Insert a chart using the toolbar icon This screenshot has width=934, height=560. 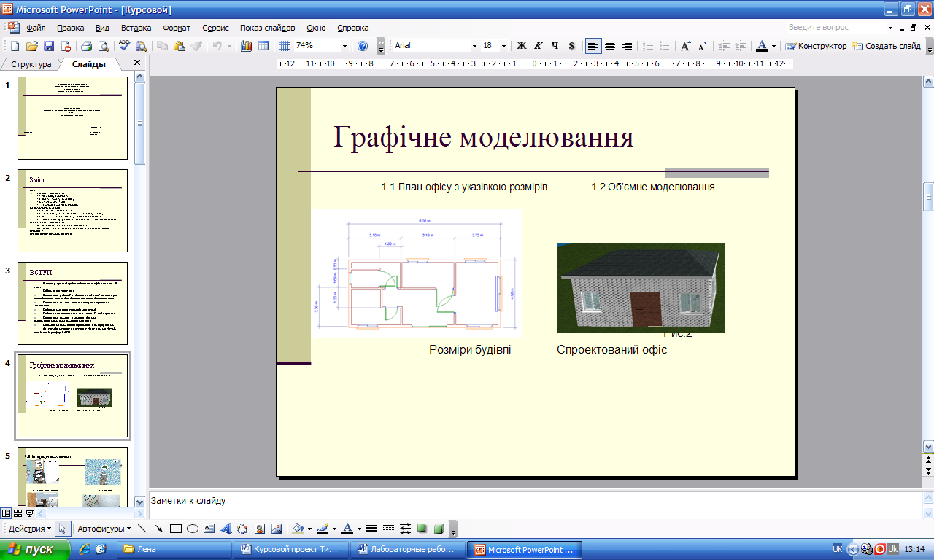246,46
